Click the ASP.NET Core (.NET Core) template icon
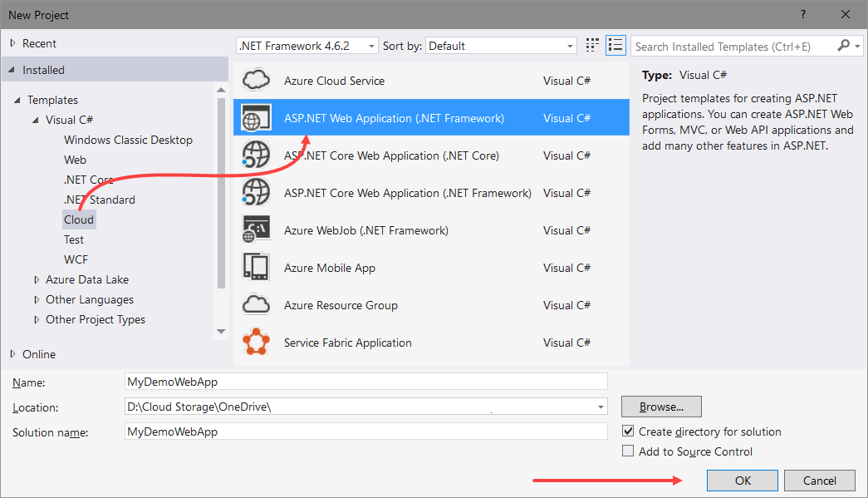 point(256,155)
